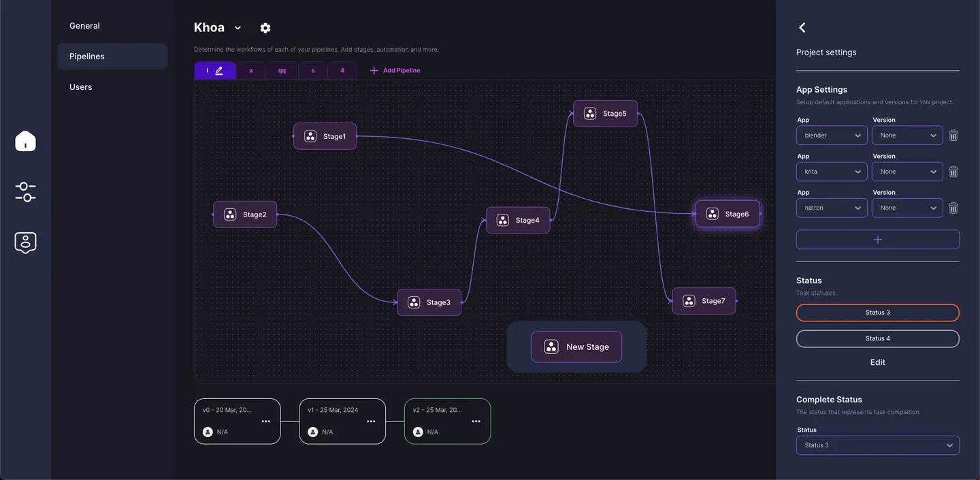The height and width of the screenshot is (480, 980).
Task: Click the sliders settings icon in sidebar
Action: pyautogui.click(x=25, y=192)
